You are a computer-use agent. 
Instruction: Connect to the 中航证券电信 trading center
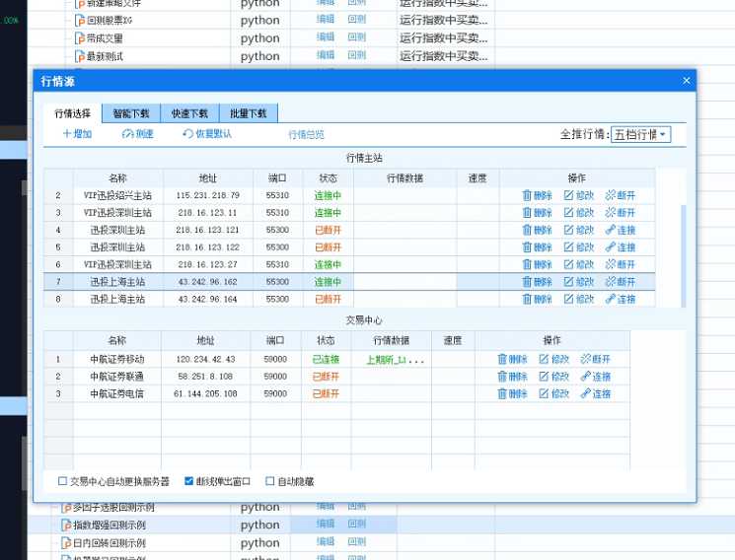tap(595, 394)
